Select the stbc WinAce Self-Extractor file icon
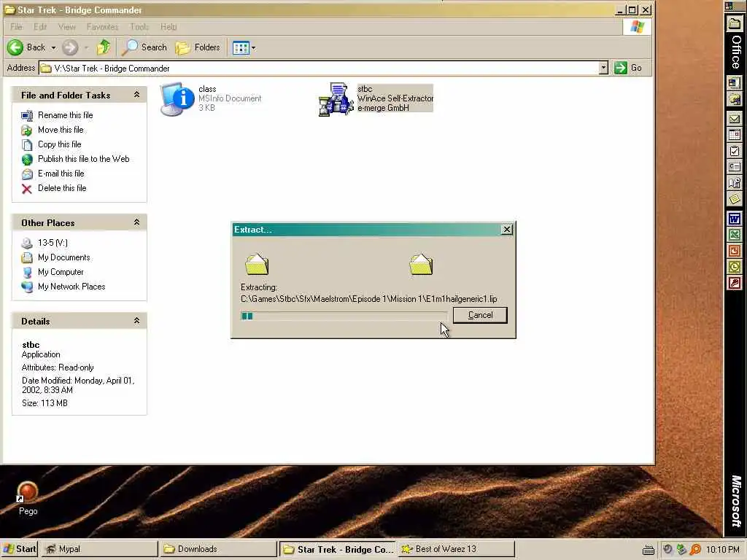This screenshot has height=560, width=747. (336, 99)
